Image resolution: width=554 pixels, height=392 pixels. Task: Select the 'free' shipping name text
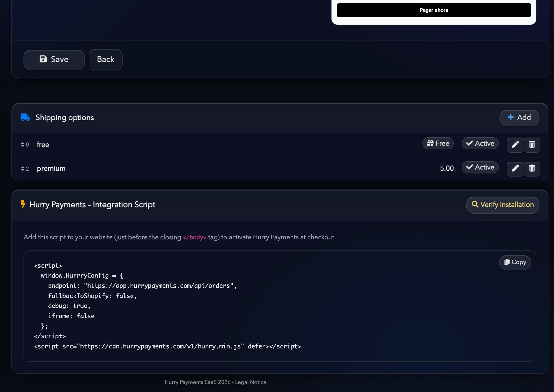coord(43,145)
